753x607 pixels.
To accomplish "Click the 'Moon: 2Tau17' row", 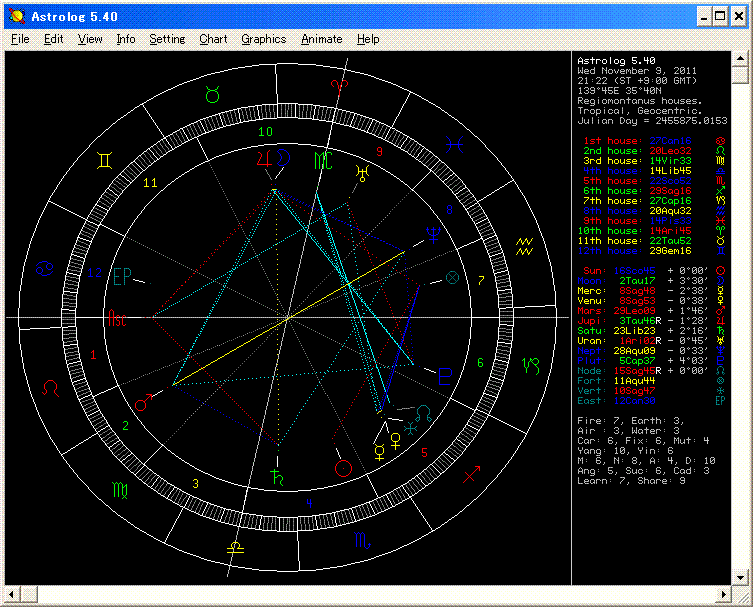I will [x=651, y=281].
